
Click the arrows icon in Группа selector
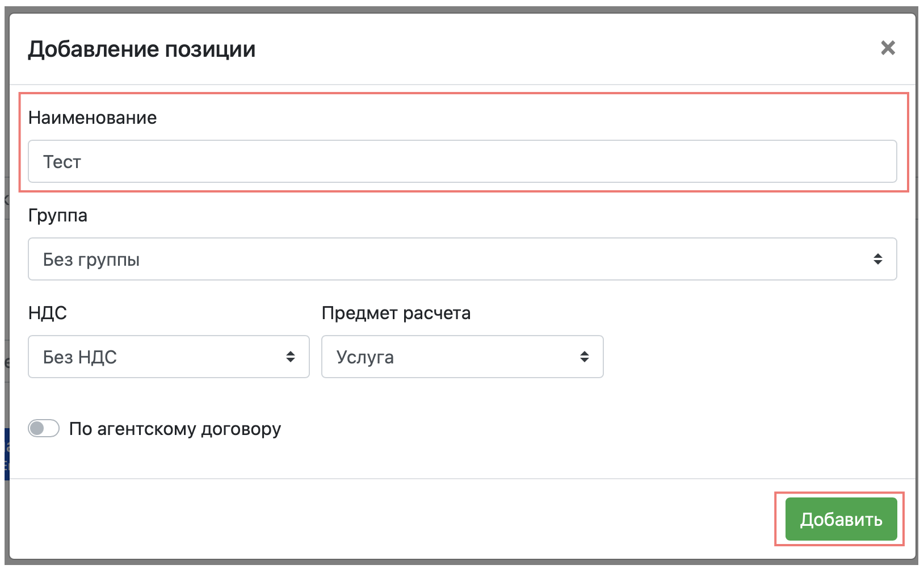[877, 260]
